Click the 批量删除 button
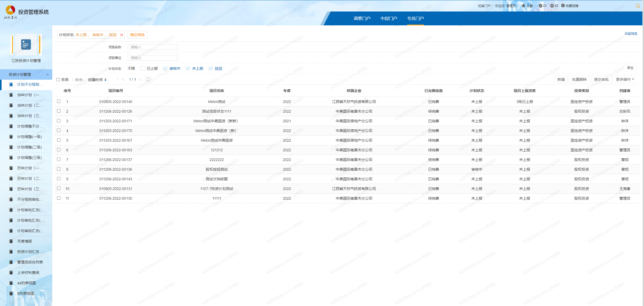 click(x=579, y=79)
